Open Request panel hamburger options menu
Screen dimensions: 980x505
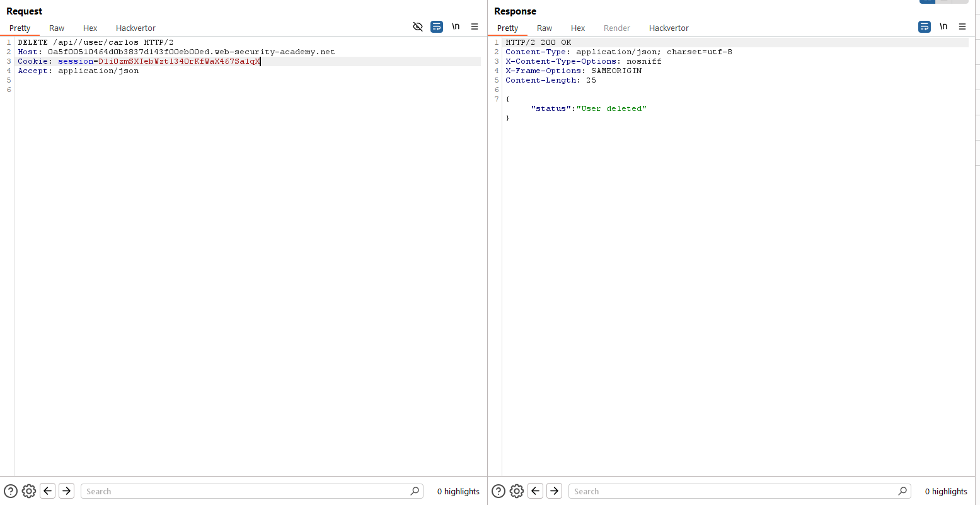(475, 26)
